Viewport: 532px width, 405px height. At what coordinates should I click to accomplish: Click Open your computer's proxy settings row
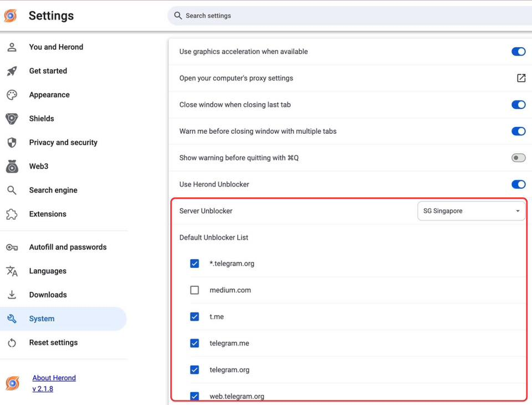350,78
